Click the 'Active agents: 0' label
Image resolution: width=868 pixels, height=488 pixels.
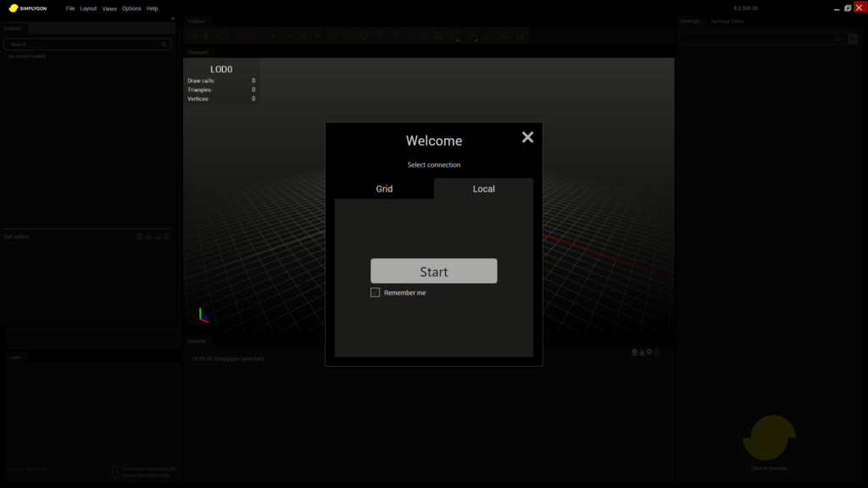[x=28, y=469]
